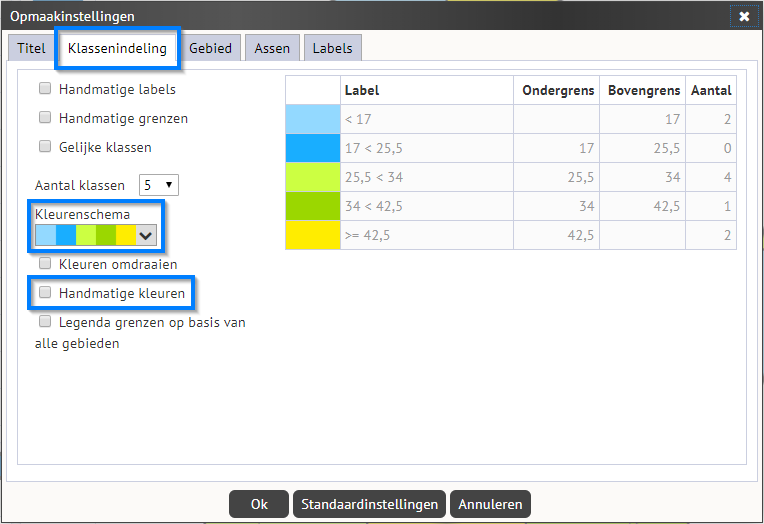Click the Ok button
The image size is (764, 524).
(x=259, y=504)
